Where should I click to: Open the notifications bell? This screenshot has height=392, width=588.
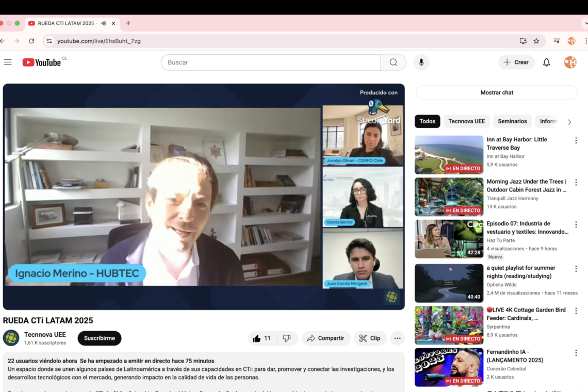click(546, 62)
